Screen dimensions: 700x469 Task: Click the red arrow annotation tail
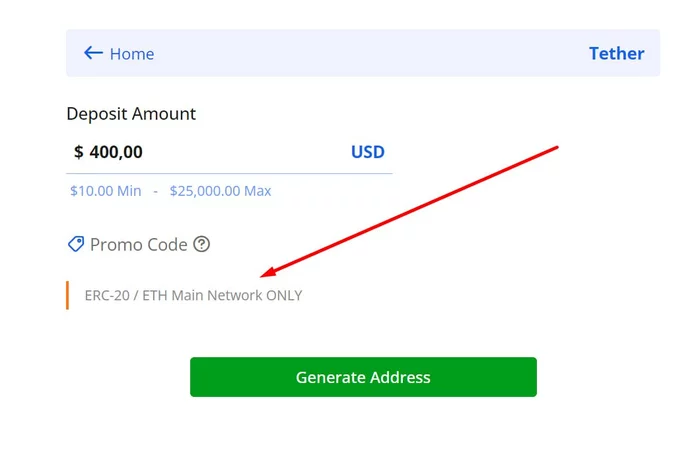pos(555,148)
